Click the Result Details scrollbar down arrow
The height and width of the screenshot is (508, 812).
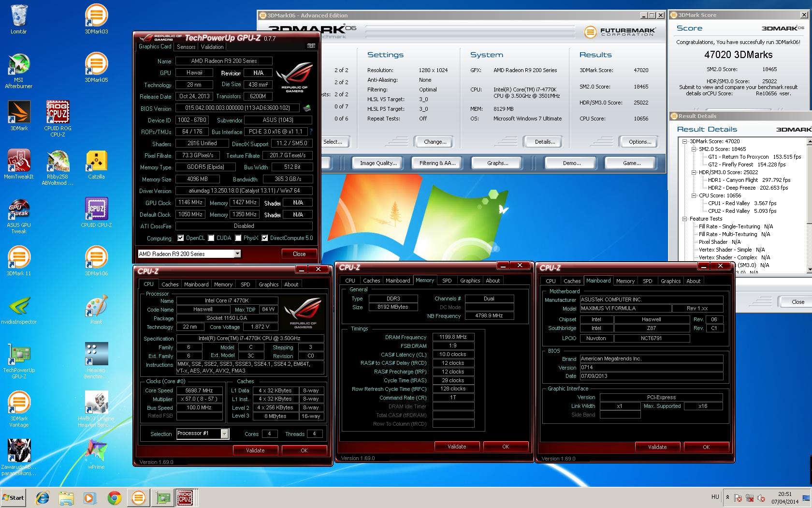click(x=810, y=269)
